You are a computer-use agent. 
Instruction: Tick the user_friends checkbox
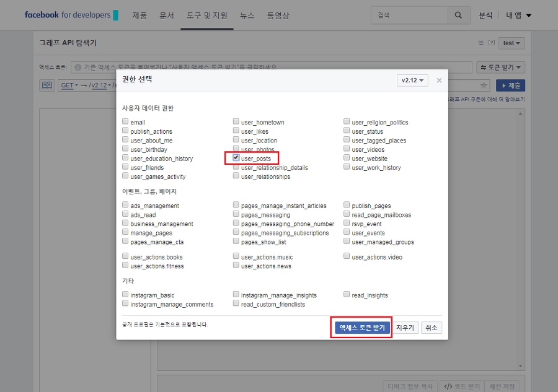(x=125, y=167)
